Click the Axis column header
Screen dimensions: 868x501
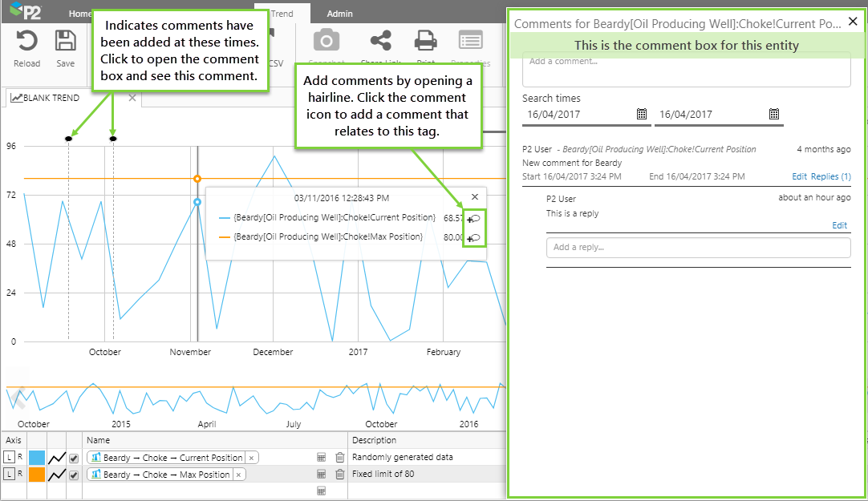[14, 440]
